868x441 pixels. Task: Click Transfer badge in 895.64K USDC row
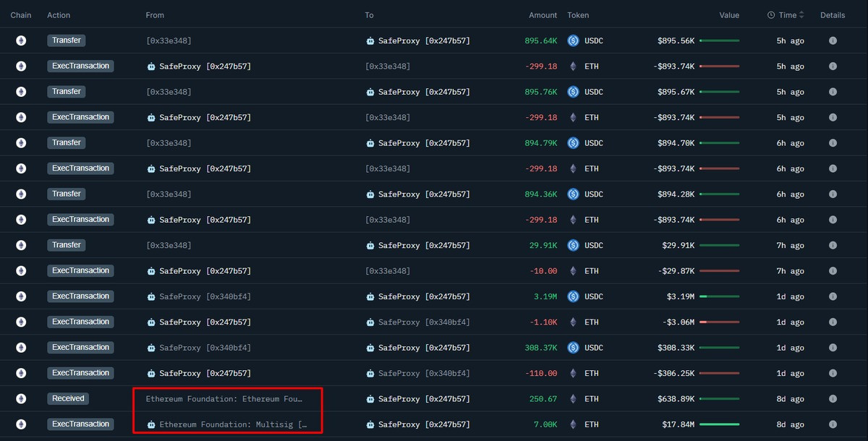(67, 40)
